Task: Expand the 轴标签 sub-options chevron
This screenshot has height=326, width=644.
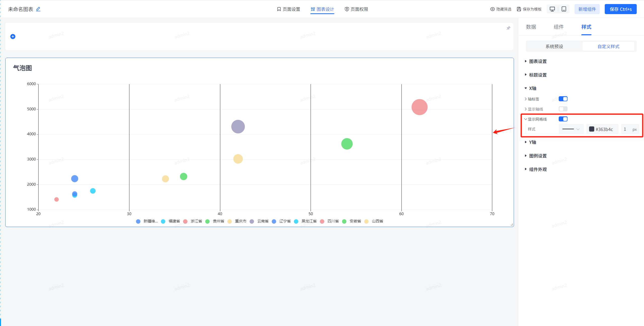Action: [x=526, y=99]
